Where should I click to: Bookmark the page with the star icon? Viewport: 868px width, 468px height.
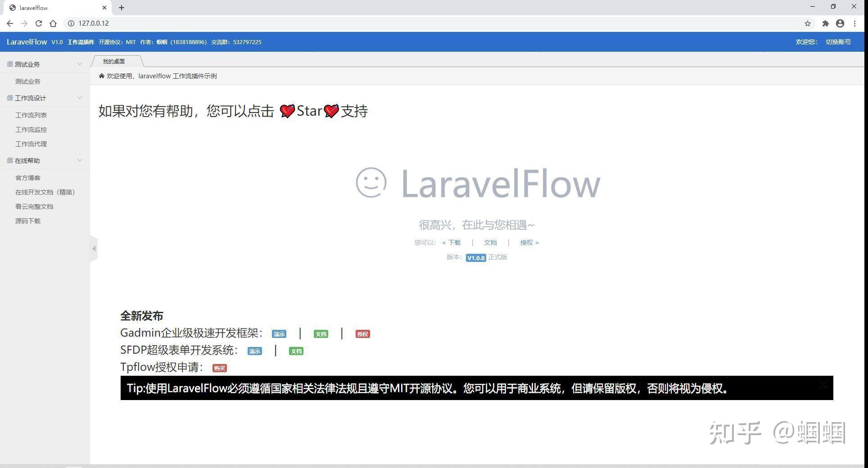pos(808,23)
